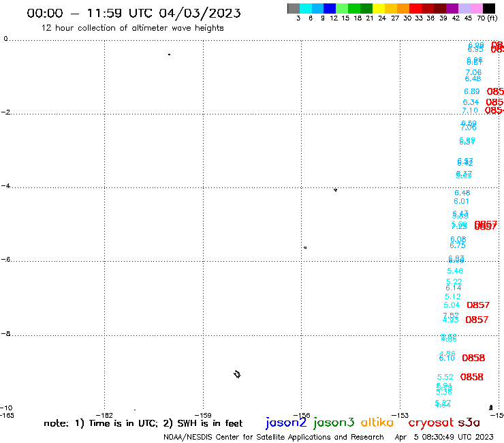Click the wave height value 7.10
Viewport: 504px width, 443px height.
coord(470,110)
